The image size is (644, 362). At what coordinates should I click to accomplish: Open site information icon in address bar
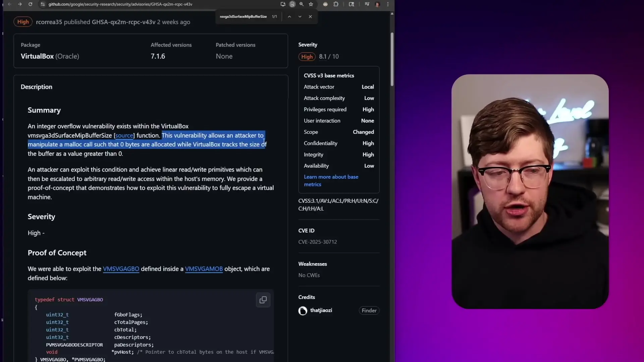point(43,4)
